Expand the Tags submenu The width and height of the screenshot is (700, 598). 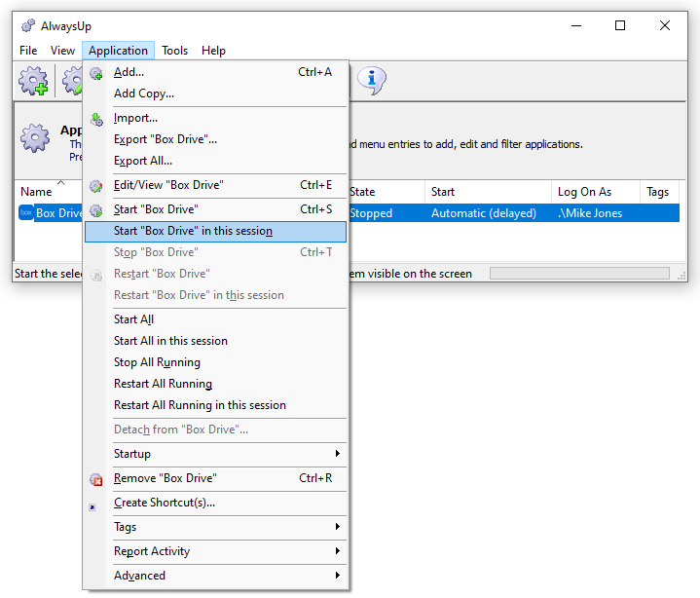215,528
